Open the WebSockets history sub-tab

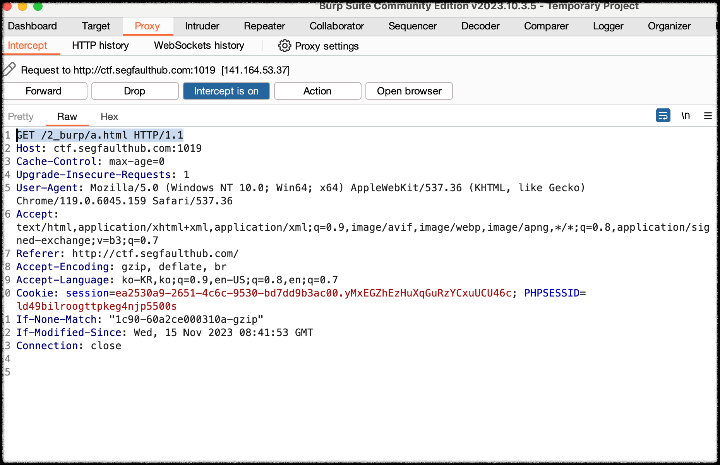[x=199, y=45]
